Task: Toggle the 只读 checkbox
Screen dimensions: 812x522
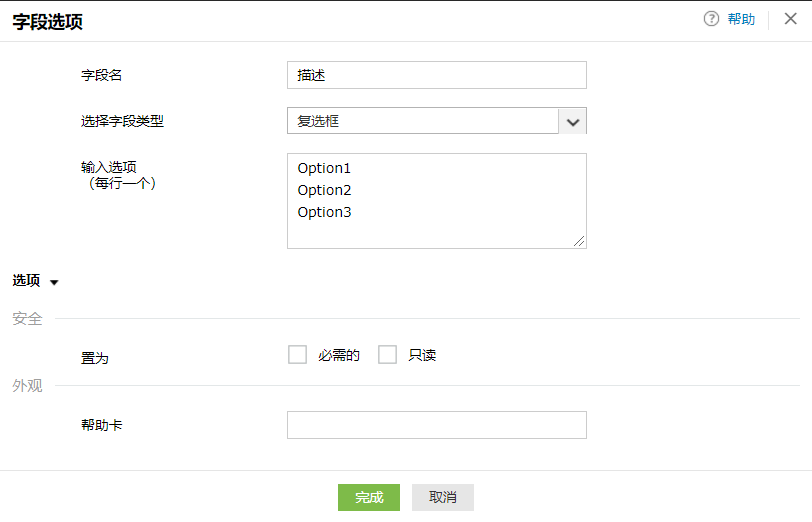Action: click(x=388, y=355)
